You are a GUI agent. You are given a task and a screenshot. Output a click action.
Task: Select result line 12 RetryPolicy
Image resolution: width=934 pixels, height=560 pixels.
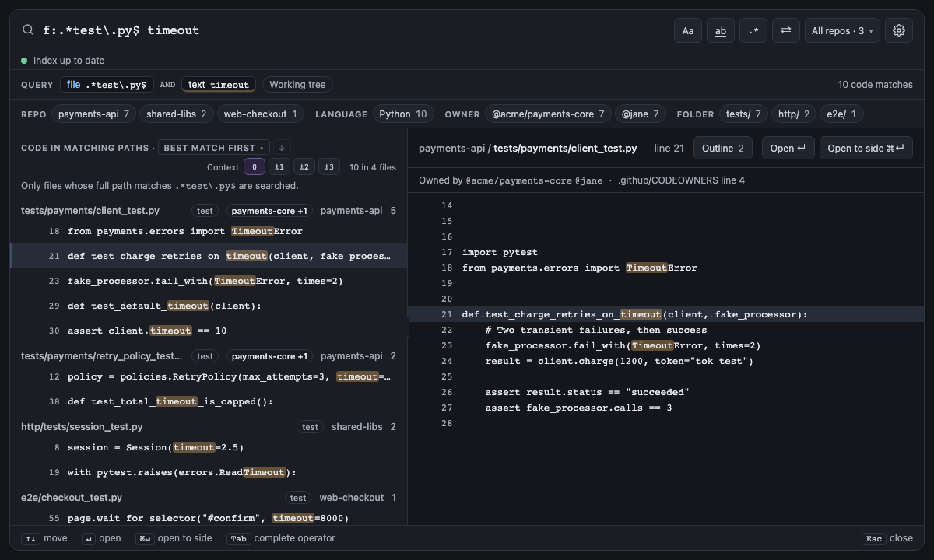coord(209,376)
